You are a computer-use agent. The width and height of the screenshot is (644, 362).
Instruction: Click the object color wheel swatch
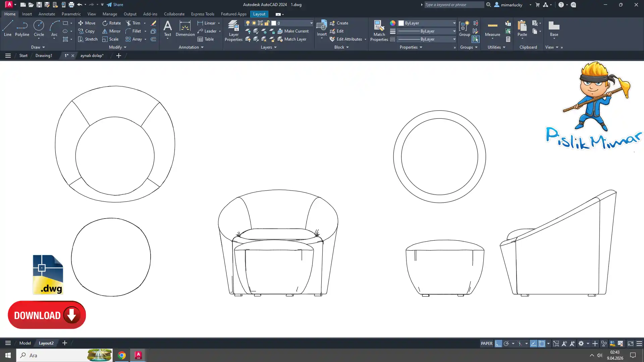392,23
